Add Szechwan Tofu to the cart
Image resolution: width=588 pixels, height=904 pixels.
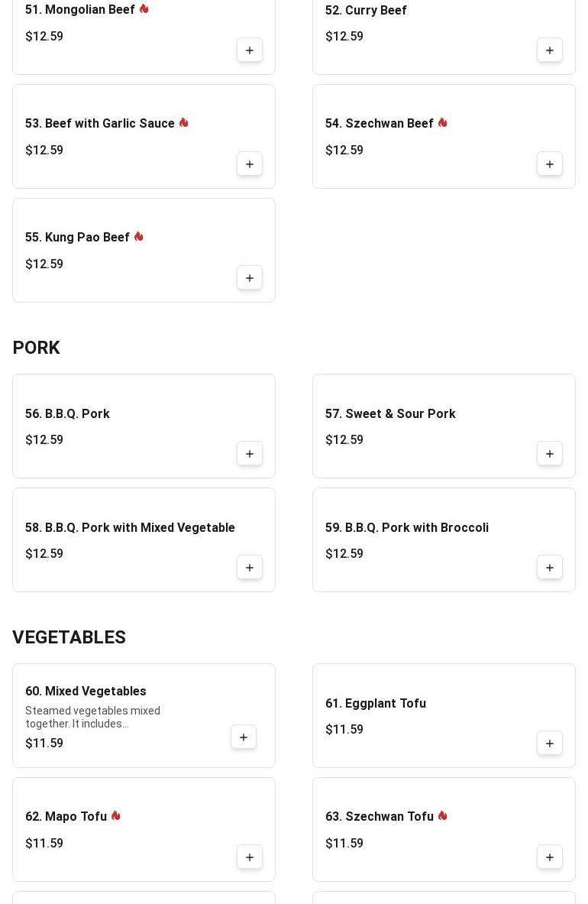(550, 857)
